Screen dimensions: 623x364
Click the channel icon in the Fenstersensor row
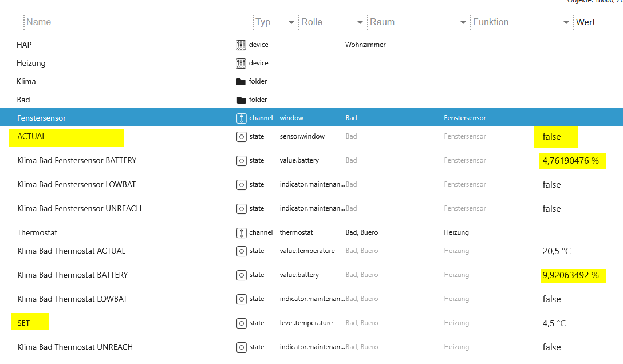(x=241, y=118)
